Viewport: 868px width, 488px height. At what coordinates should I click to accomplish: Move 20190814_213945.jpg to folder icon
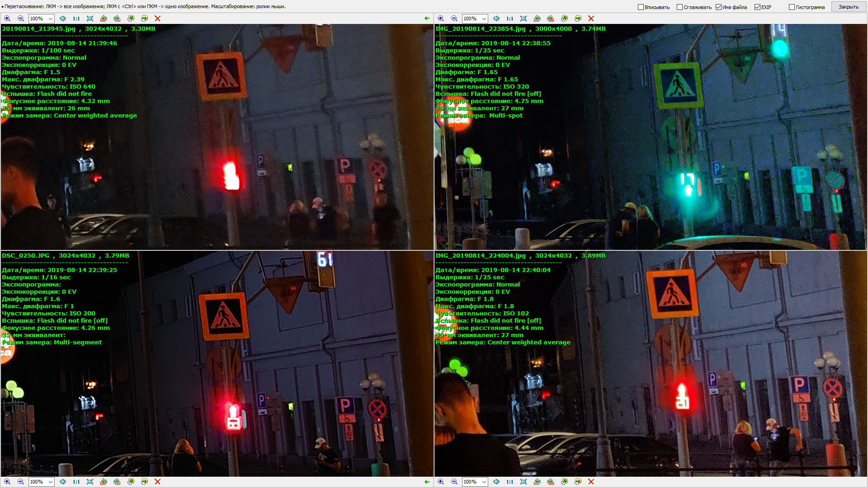click(x=144, y=19)
